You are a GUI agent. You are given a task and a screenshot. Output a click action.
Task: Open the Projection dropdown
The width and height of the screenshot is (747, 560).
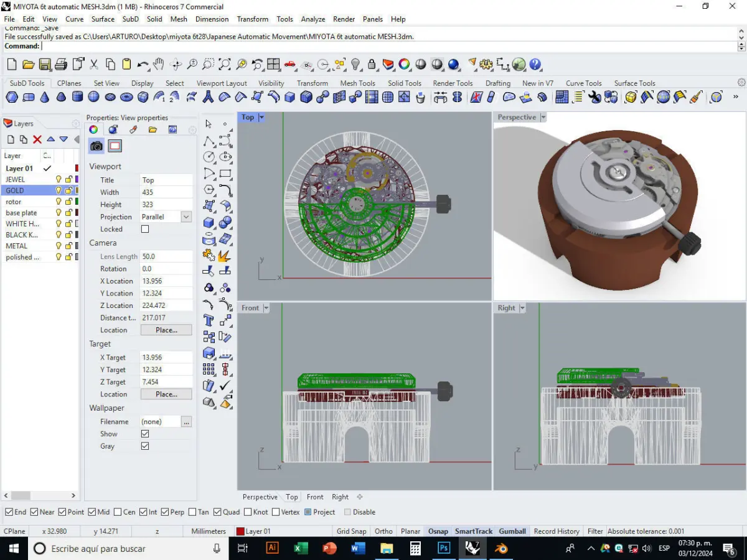186,217
